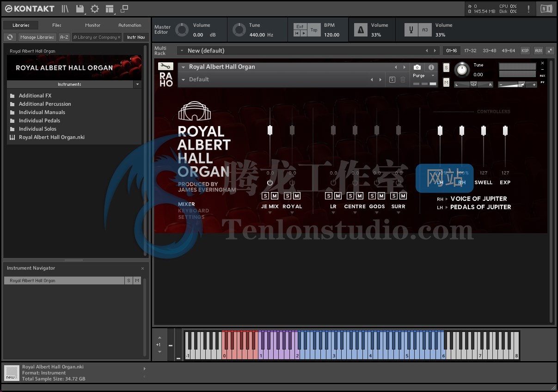Delete the snapshot with trash icon
Image resolution: width=558 pixels, height=392 pixels.
(x=403, y=79)
